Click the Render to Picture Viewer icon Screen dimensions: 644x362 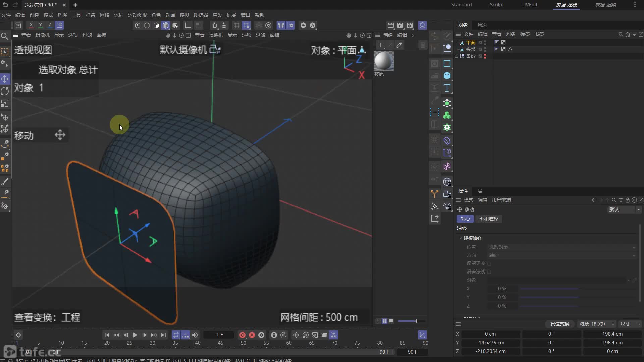pos(400,25)
